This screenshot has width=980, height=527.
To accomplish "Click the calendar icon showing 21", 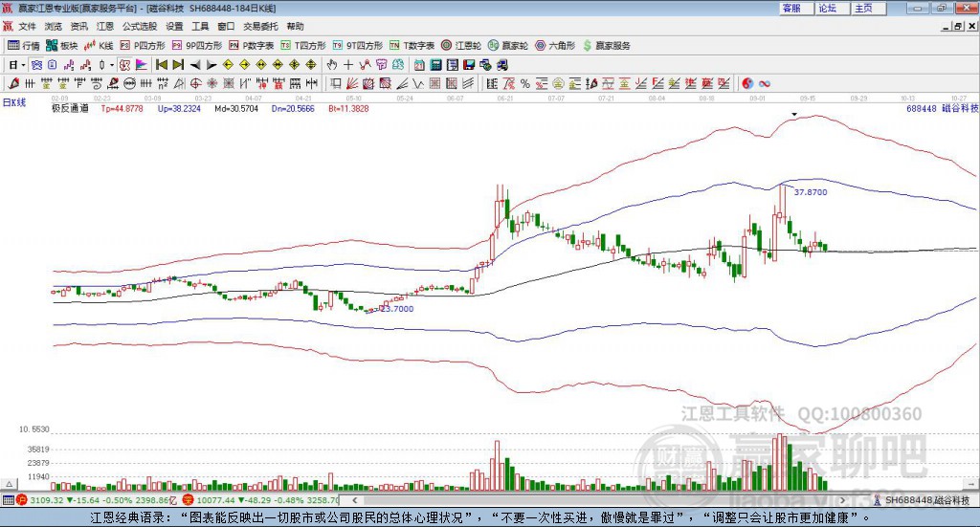I will click(419, 65).
